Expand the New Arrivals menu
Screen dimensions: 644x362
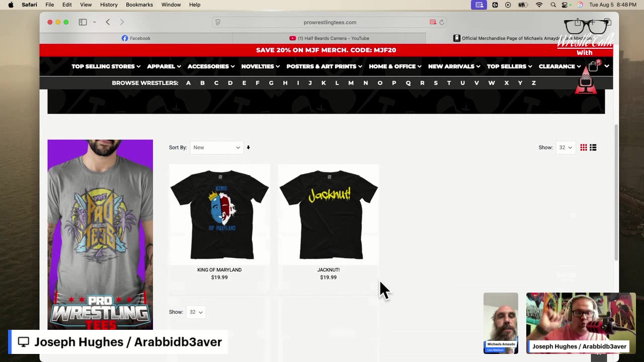coord(454,66)
